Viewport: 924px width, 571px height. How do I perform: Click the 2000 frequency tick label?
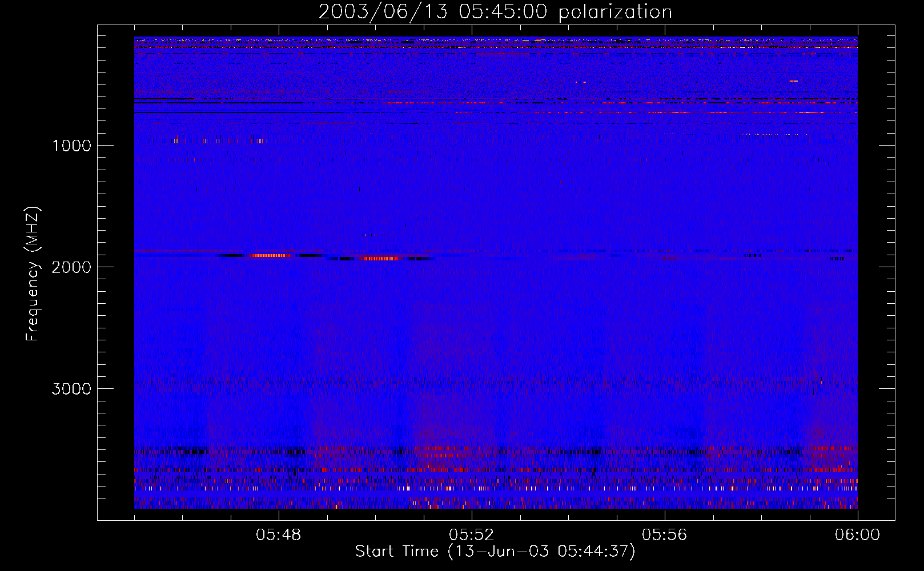pyautogui.click(x=71, y=267)
